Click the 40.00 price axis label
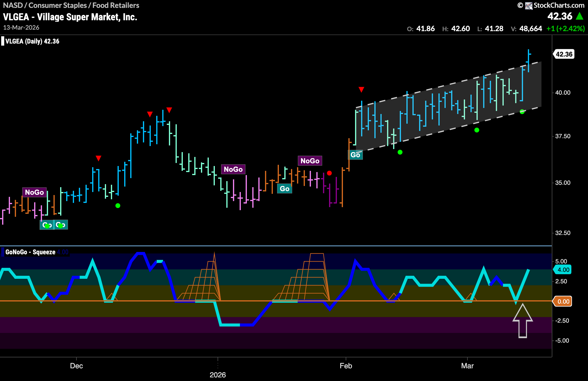The height and width of the screenshot is (381, 588). 563,93
